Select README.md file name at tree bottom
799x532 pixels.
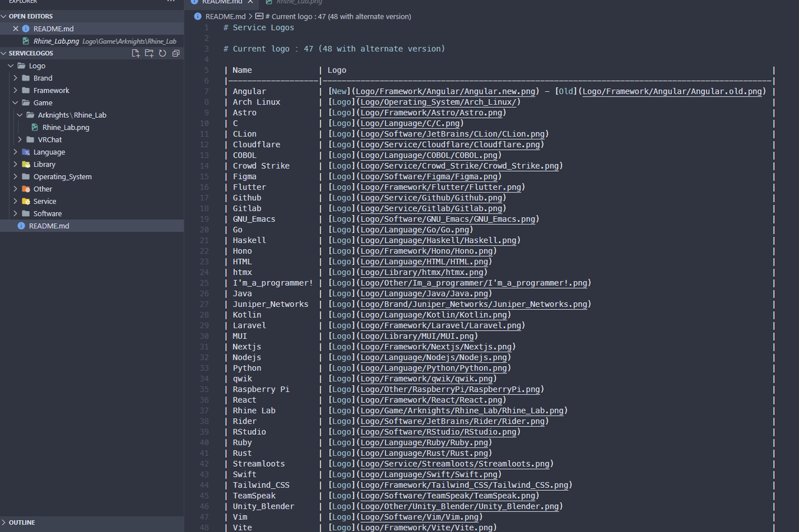click(49, 226)
